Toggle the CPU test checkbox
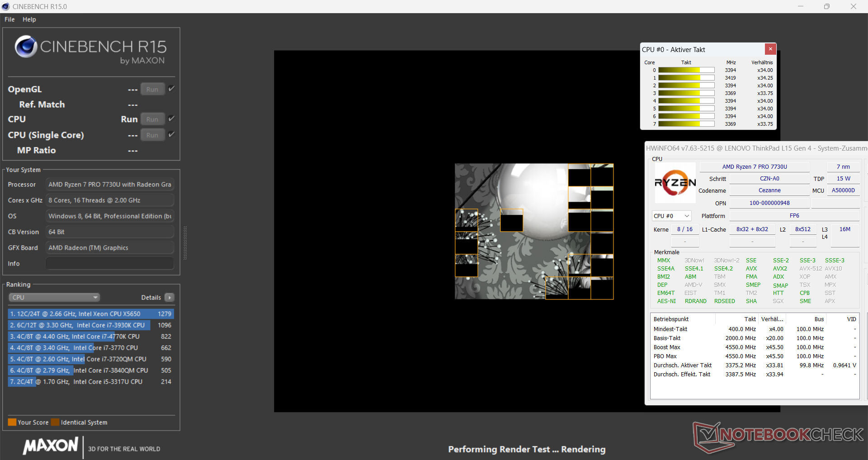The width and height of the screenshot is (868, 460). pyautogui.click(x=171, y=119)
